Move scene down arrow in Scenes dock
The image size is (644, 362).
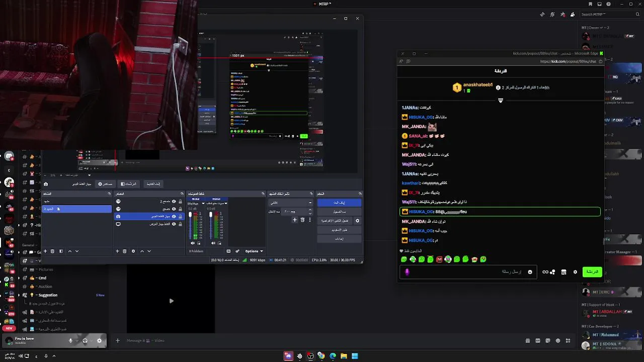pyautogui.click(x=77, y=251)
